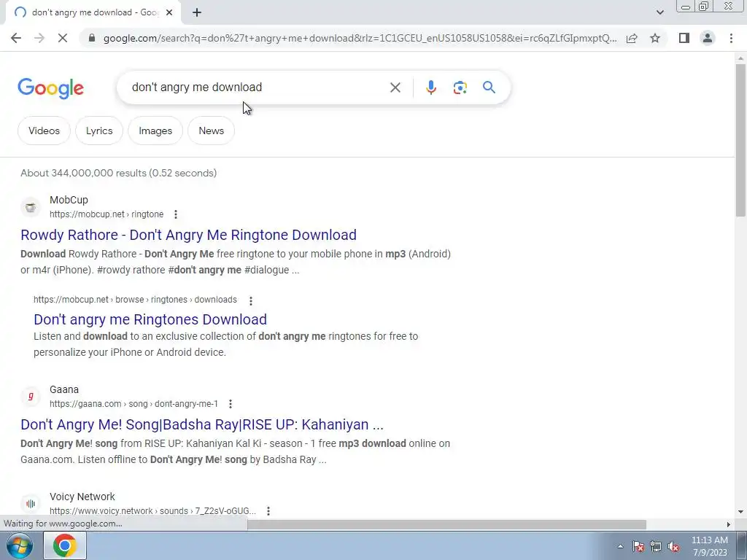Viewport: 747px width, 560px height.
Task: Click the vertical scrollbar thumb
Action: coord(740,139)
